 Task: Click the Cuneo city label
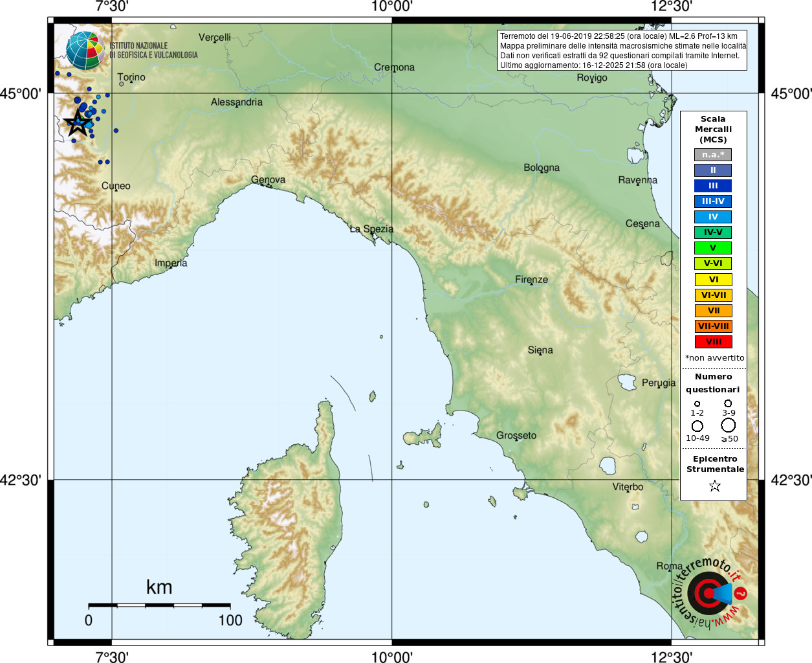116,186
